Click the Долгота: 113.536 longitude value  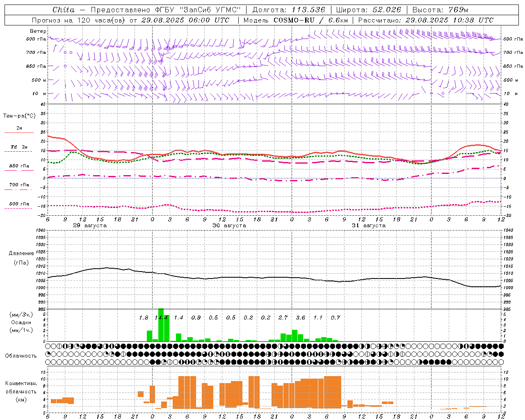(x=289, y=10)
